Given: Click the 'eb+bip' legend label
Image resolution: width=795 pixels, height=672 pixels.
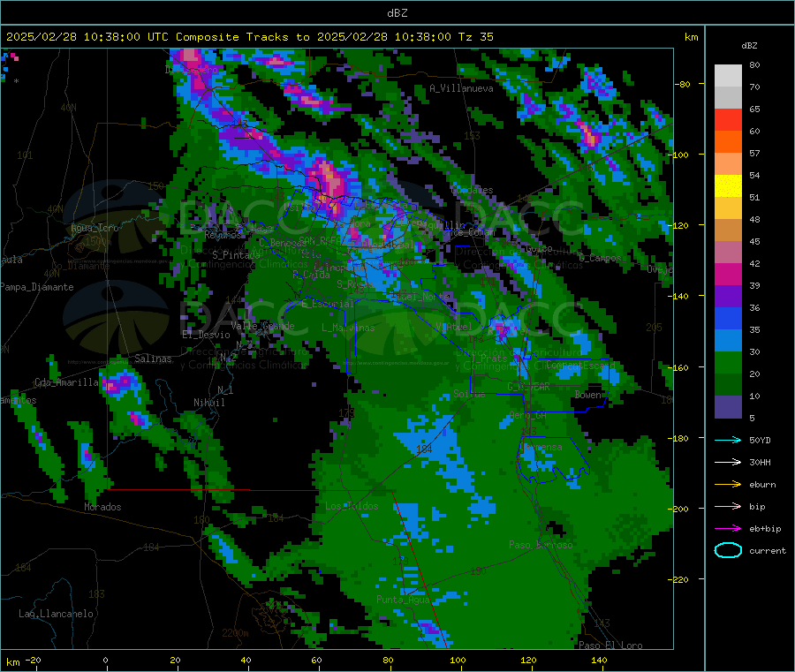Looking at the screenshot, I should tap(765, 529).
